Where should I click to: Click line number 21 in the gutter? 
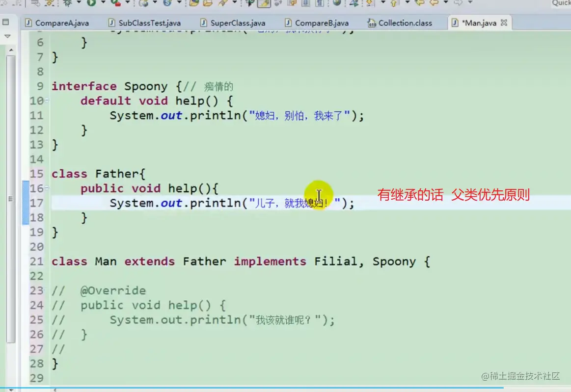click(x=36, y=261)
